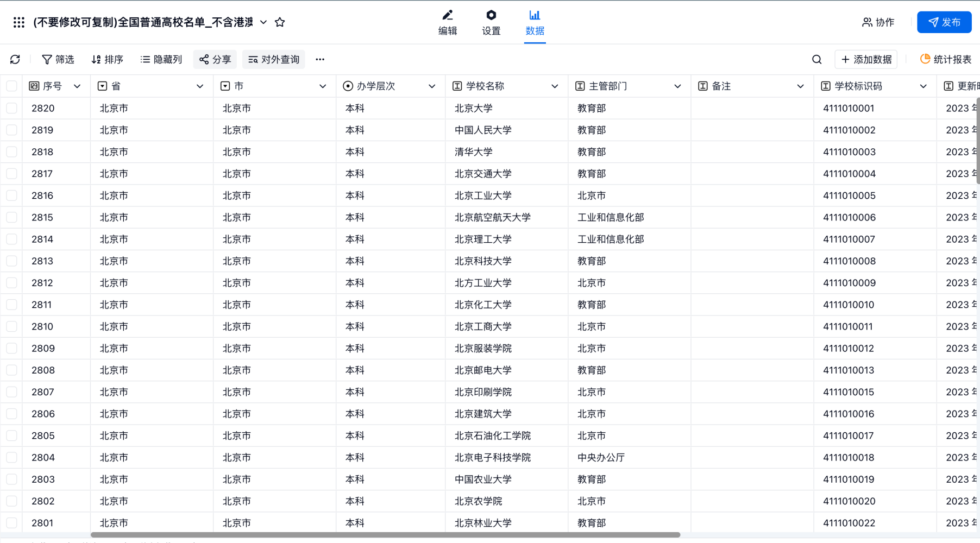Click the 分享 share button
This screenshot has height=543, width=980.
click(x=215, y=59)
